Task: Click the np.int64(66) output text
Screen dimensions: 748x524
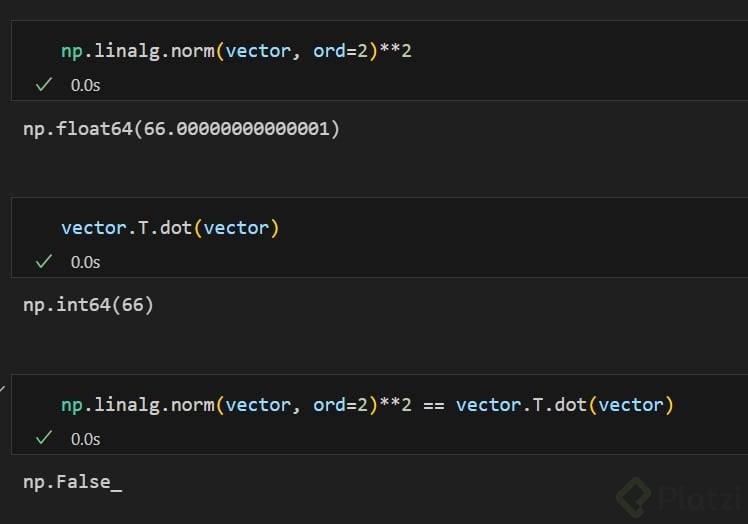Action: (x=88, y=305)
